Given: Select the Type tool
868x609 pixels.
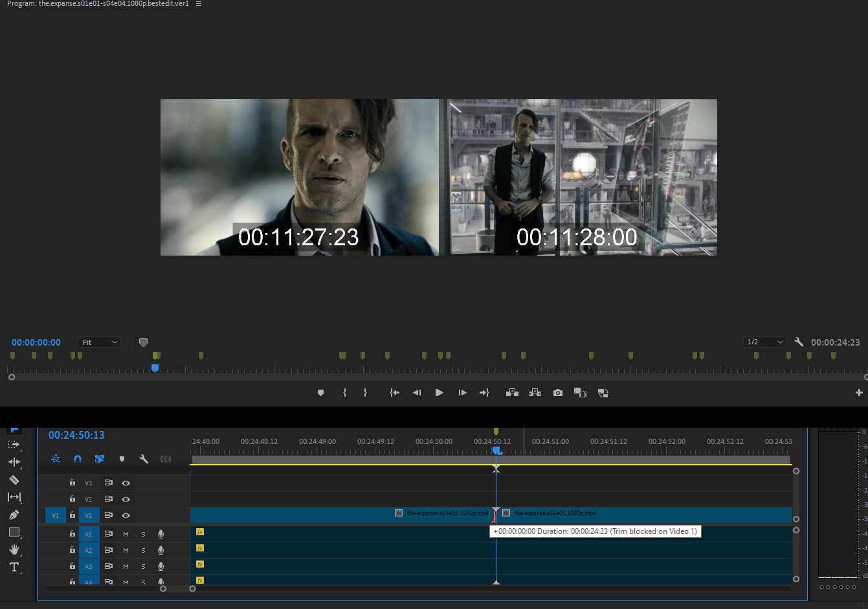Looking at the screenshot, I should point(14,567).
